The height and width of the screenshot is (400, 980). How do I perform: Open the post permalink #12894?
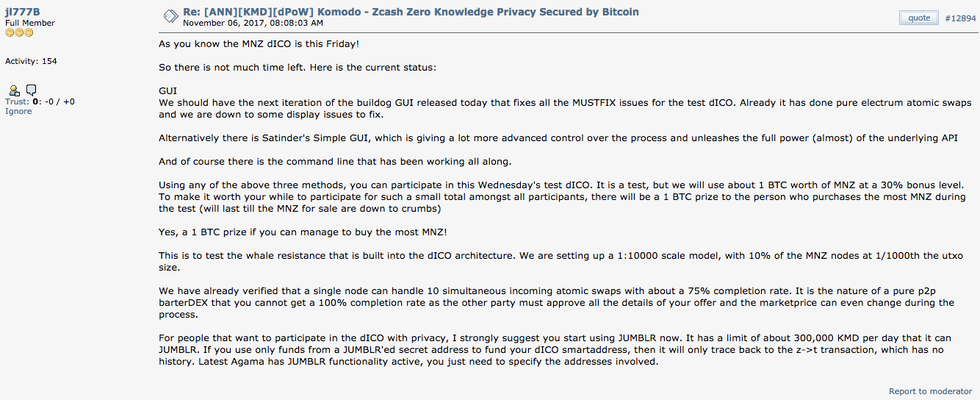tap(960, 18)
